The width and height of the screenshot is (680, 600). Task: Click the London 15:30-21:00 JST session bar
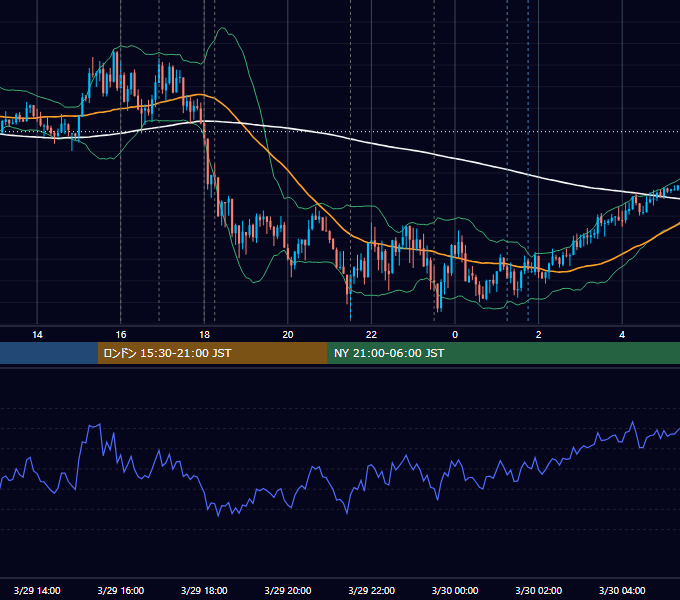pyautogui.click(x=212, y=353)
